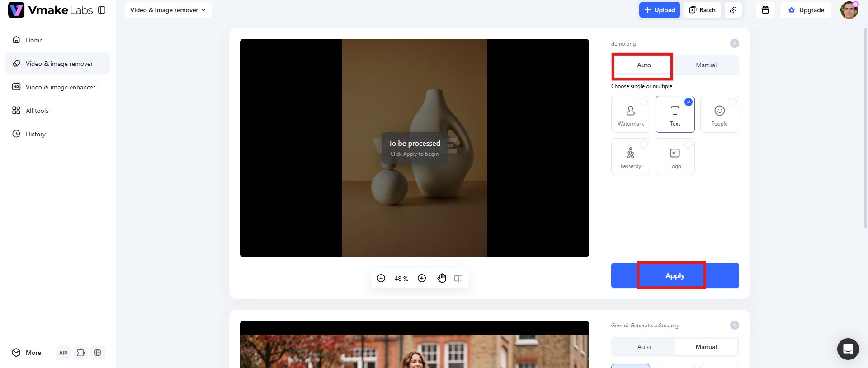Remove demo.png with its close icon

coord(735,43)
